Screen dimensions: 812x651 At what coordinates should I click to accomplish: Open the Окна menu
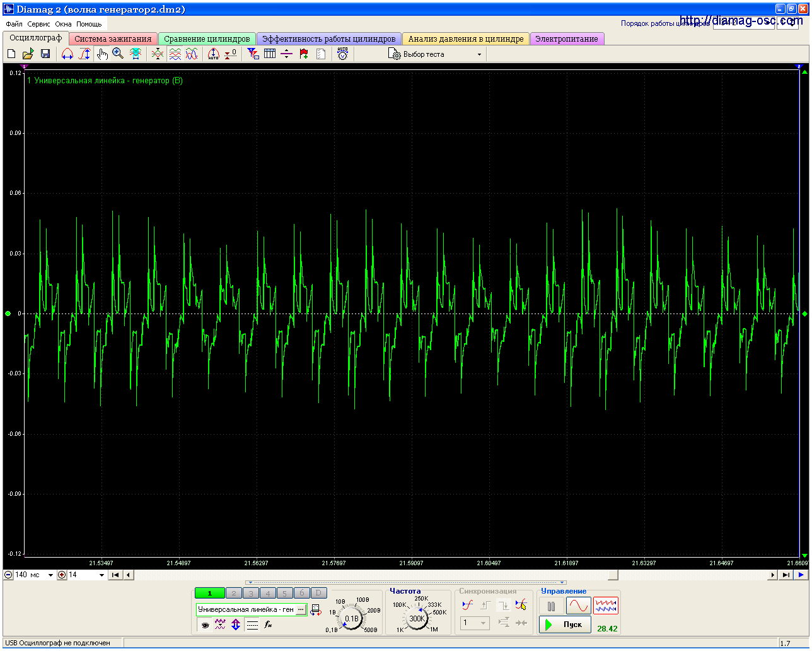(x=63, y=24)
